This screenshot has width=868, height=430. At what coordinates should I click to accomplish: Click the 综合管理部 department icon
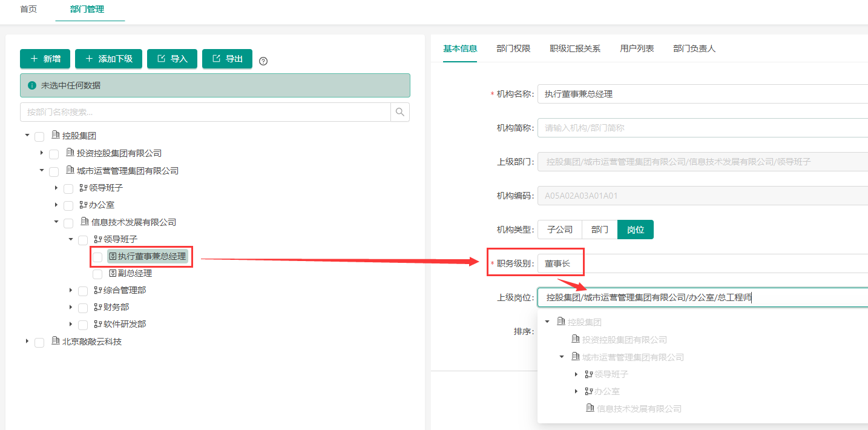tap(98, 290)
